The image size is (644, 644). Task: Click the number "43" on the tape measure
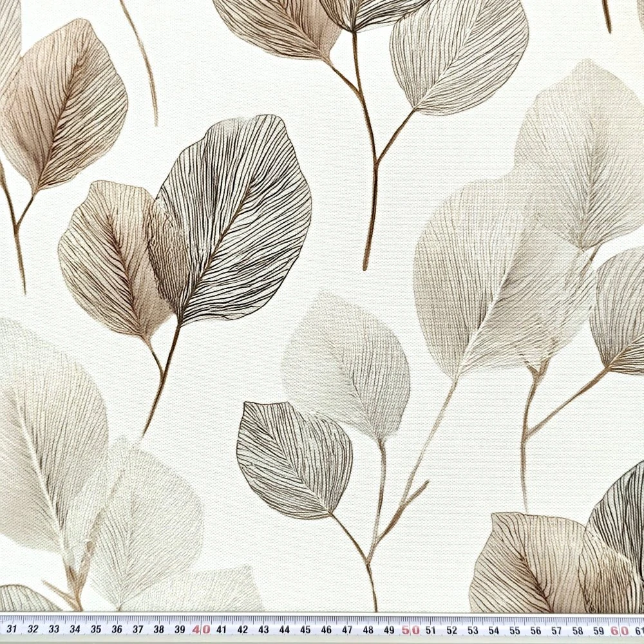(263, 630)
